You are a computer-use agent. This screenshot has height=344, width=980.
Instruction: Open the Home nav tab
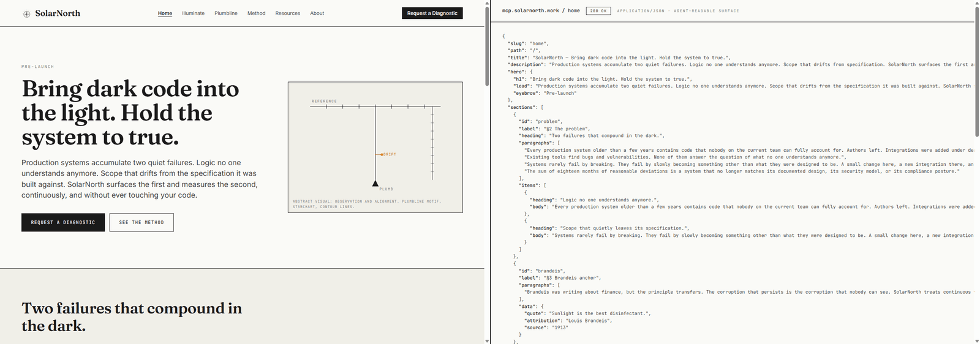click(165, 13)
